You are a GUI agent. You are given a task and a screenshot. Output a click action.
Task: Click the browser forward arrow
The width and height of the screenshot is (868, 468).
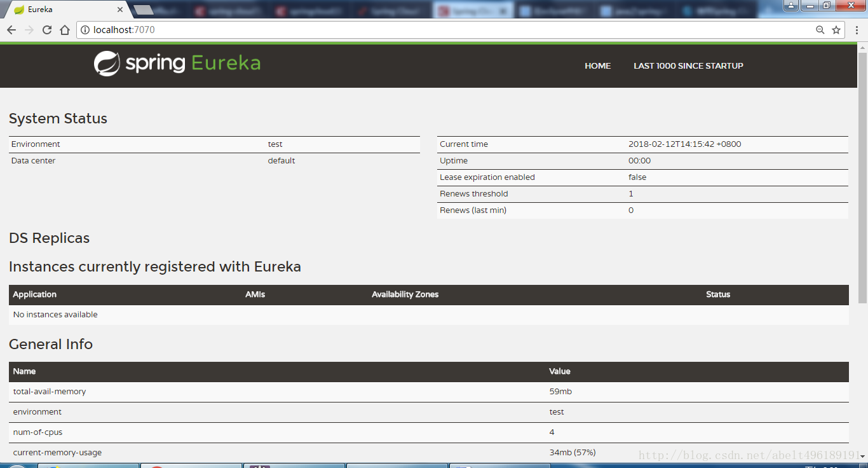(29, 30)
